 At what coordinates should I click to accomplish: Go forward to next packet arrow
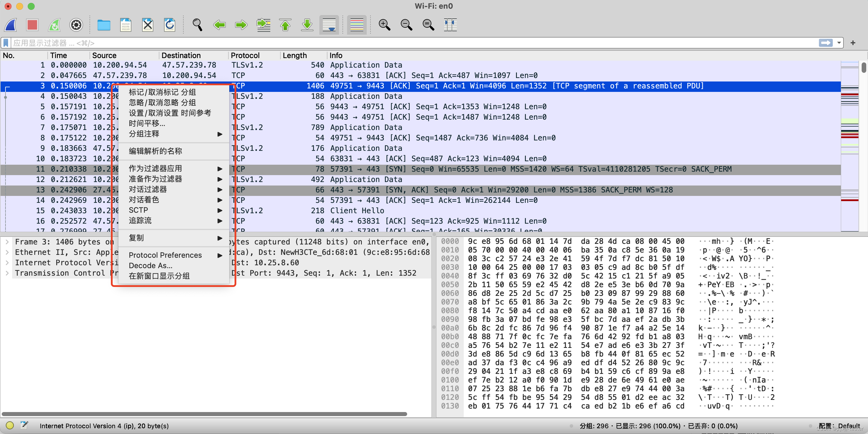241,25
